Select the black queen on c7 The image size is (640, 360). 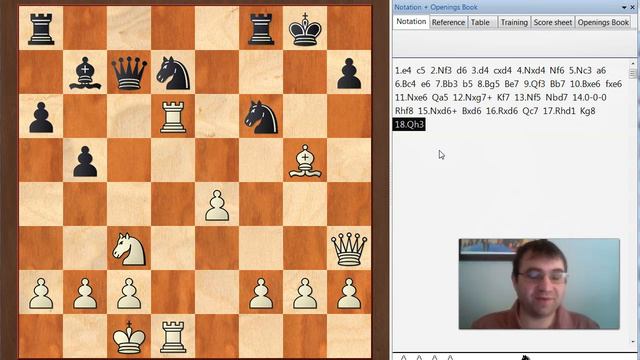129,73
